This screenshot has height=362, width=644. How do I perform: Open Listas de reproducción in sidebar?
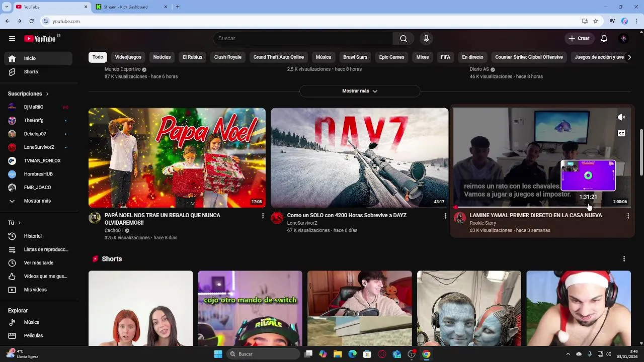pos(38,249)
